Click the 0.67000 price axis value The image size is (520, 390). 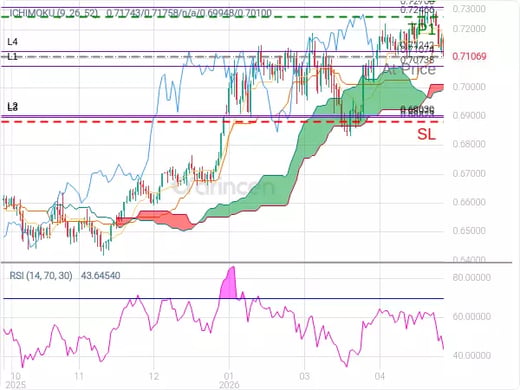[x=469, y=173]
